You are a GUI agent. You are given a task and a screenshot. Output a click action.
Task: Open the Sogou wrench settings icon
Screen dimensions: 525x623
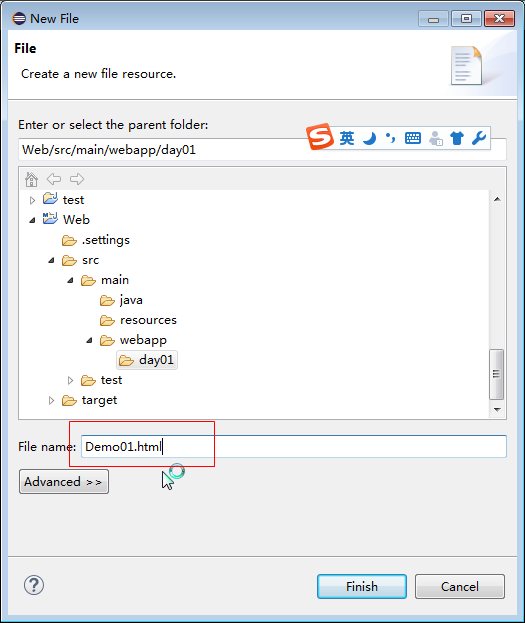coord(479,138)
